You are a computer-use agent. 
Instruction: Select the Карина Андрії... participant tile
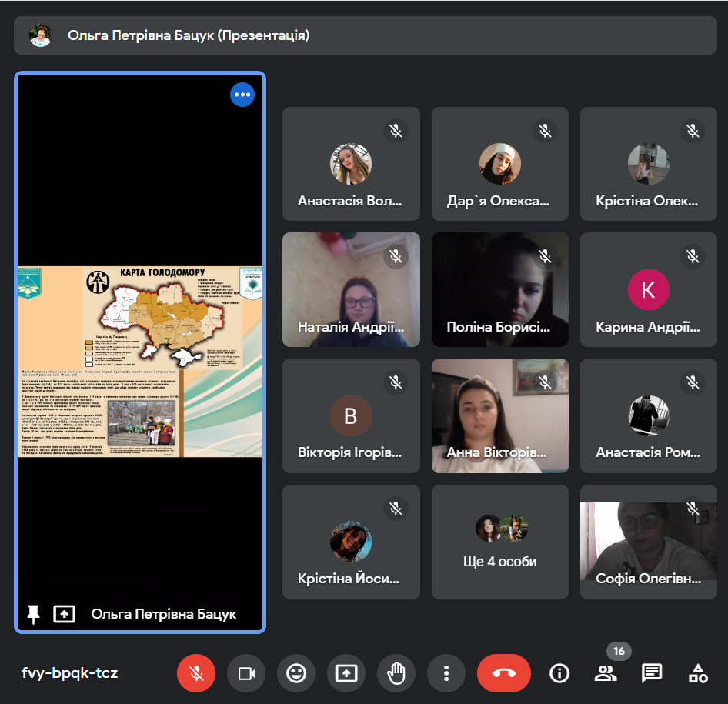pos(648,289)
